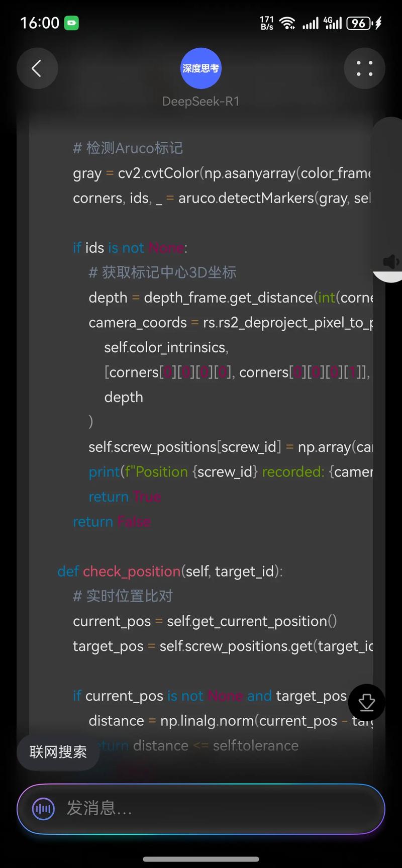
Task: Tap the 16:00 clock in status bar
Action: click(x=40, y=23)
